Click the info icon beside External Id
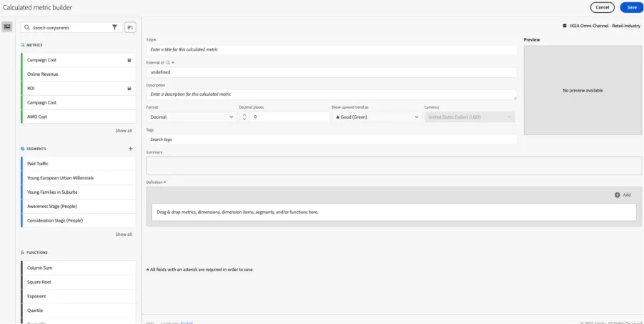644x324 pixels. click(x=169, y=62)
